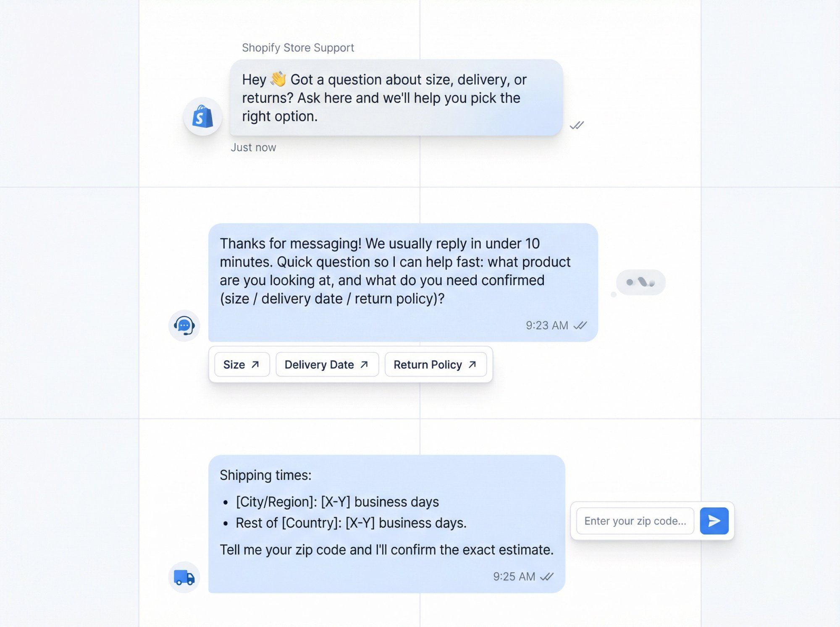Click the Shopify shopping bag avatar icon
The image size is (840, 627).
[x=203, y=117]
